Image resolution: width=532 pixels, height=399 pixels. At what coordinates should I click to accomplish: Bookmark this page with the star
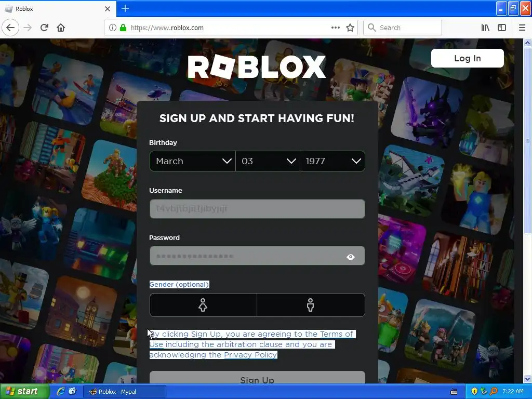click(x=350, y=28)
